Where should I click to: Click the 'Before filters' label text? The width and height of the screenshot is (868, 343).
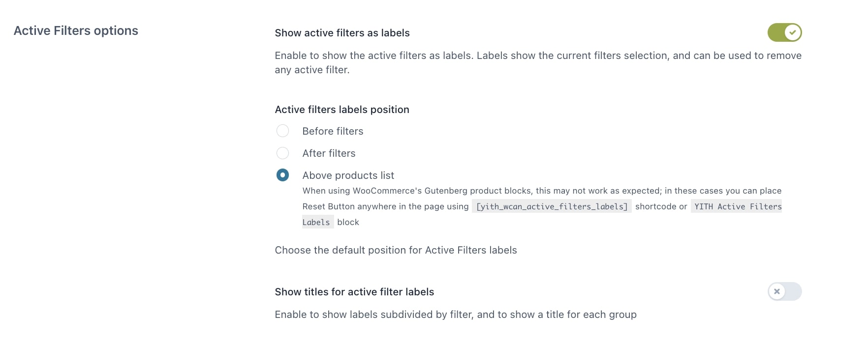[x=333, y=131]
